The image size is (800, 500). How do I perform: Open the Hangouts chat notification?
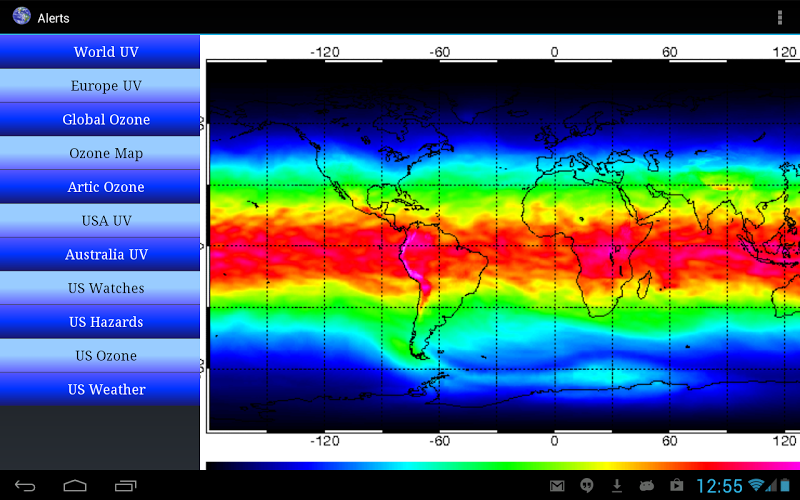pos(587,486)
